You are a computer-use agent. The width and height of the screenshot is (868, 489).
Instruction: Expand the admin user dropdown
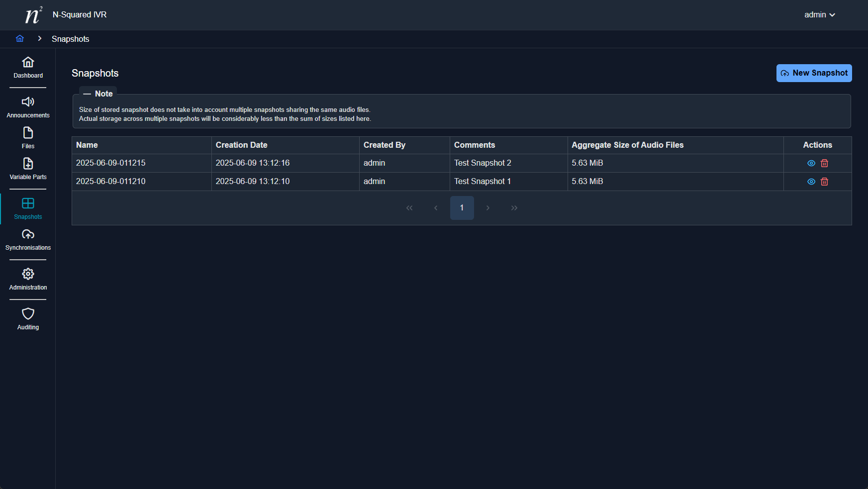[x=819, y=15]
